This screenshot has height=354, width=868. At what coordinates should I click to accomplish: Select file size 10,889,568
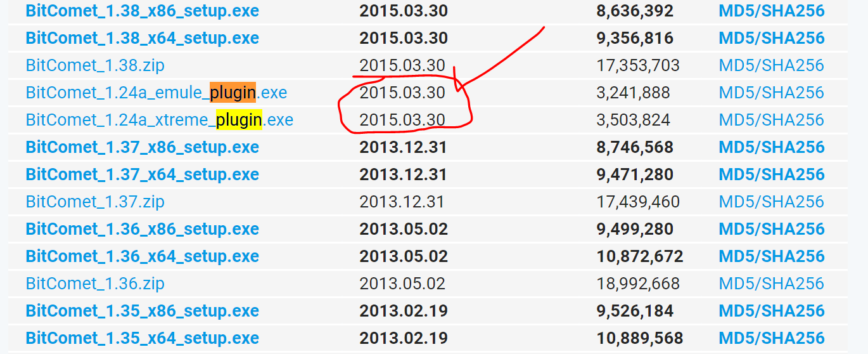tap(640, 338)
